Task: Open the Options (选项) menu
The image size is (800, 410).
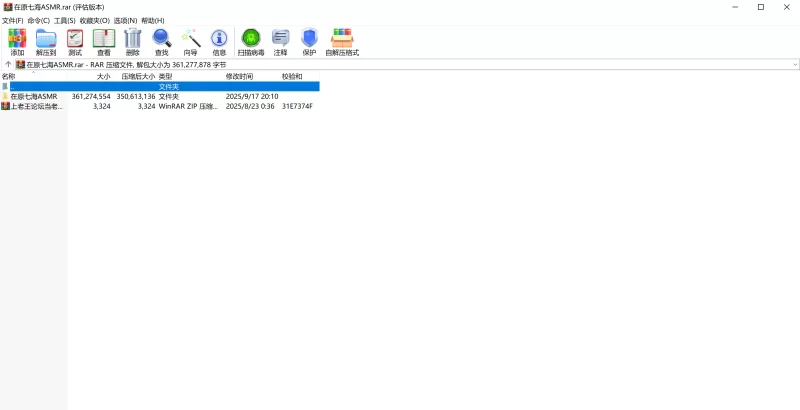Action: coord(126,20)
